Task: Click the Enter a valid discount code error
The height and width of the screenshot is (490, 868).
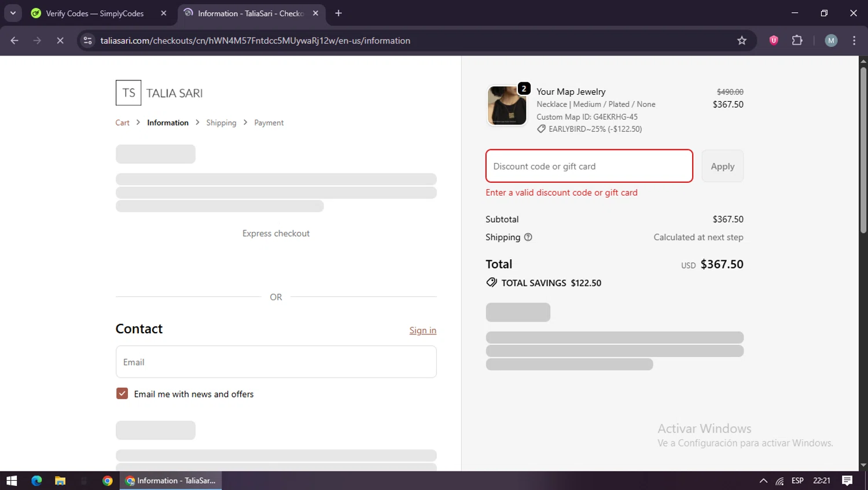Action: pyautogui.click(x=561, y=193)
